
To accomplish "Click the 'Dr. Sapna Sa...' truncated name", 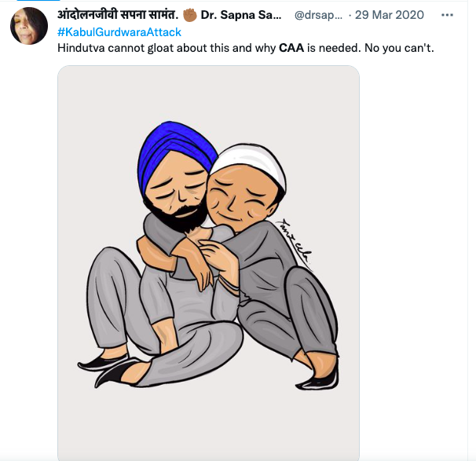I will click(x=241, y=15).
